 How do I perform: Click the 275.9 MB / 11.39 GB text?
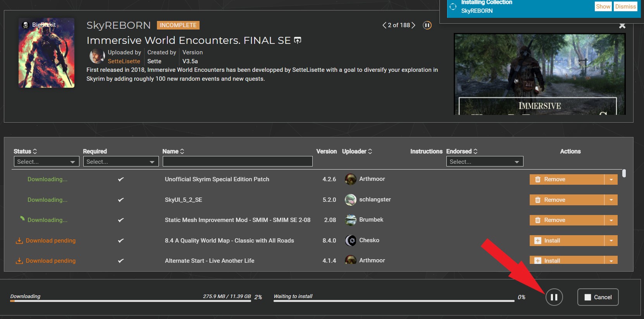227,296
